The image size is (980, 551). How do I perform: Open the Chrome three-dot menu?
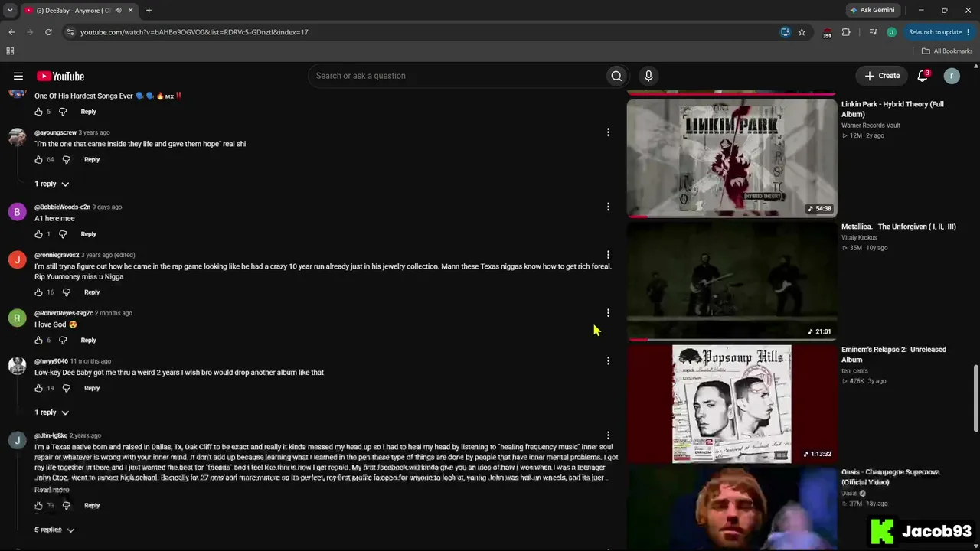pos(969,32)
